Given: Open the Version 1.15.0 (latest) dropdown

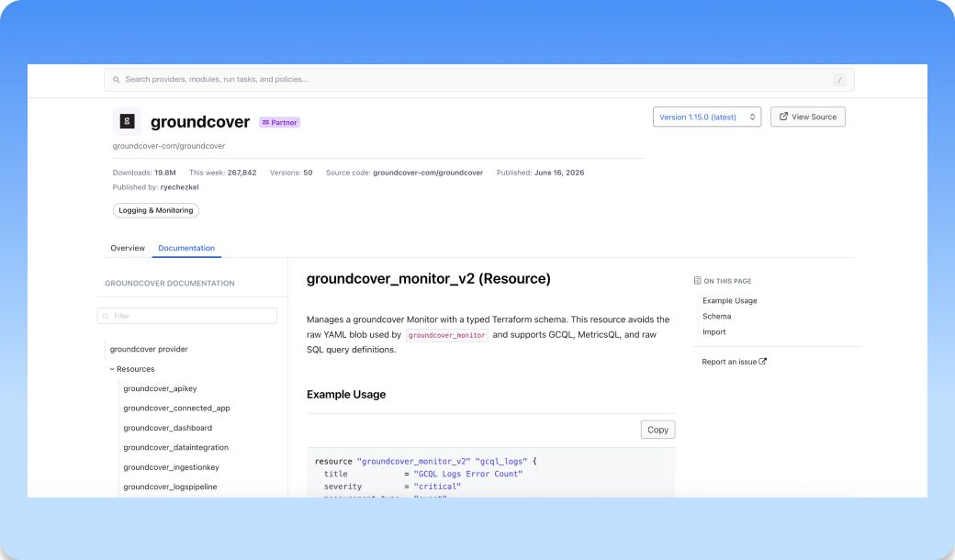Looking at the screenshot, I should [706, 117].
